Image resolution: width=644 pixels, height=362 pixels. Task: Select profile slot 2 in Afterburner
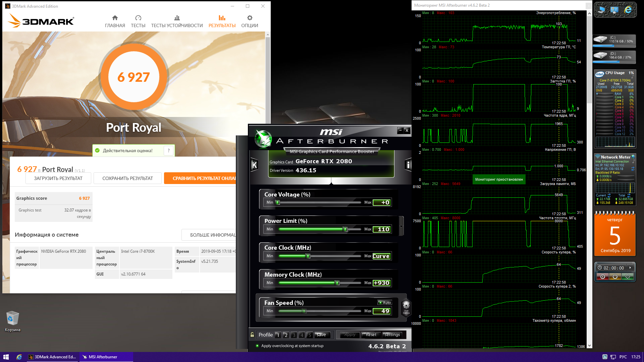point(286,335)
